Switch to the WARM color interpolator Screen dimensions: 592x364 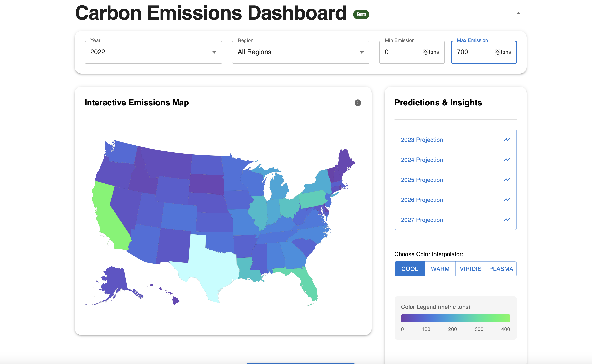point(440,269)
